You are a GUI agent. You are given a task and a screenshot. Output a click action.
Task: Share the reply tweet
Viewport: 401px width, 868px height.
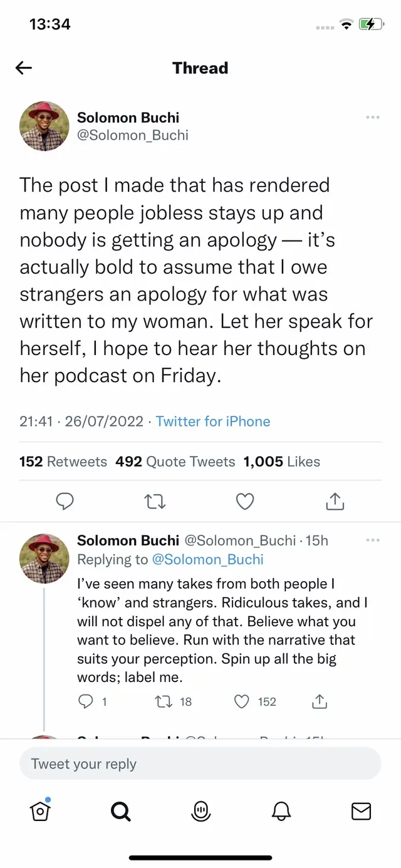pyautogui.click(x=320, y=701)
